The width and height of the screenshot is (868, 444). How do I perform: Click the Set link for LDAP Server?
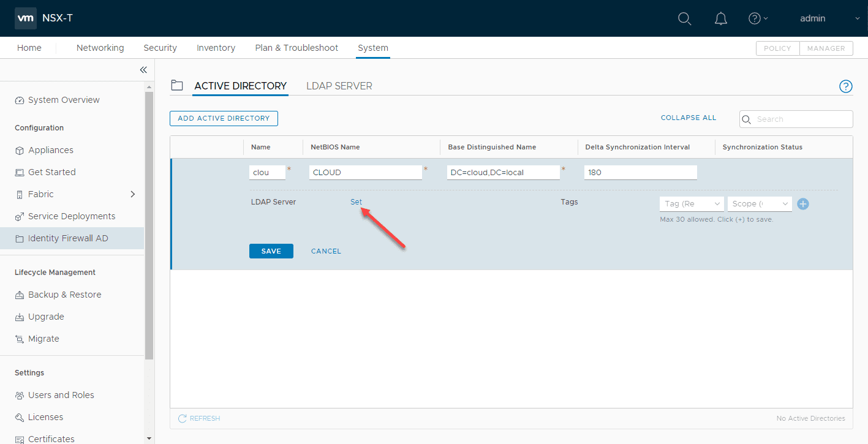click(x=356, y=201)
